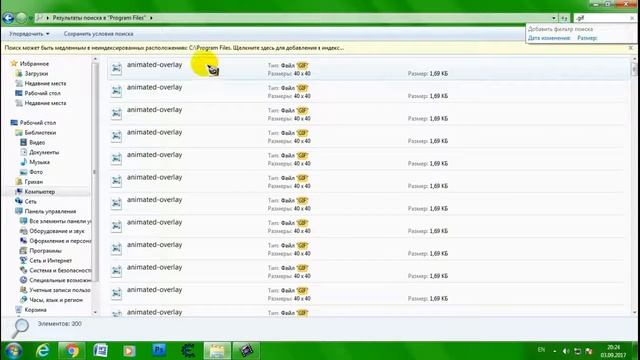Open the Грихан user folder

pyautogui.click(x=33, y=182)
